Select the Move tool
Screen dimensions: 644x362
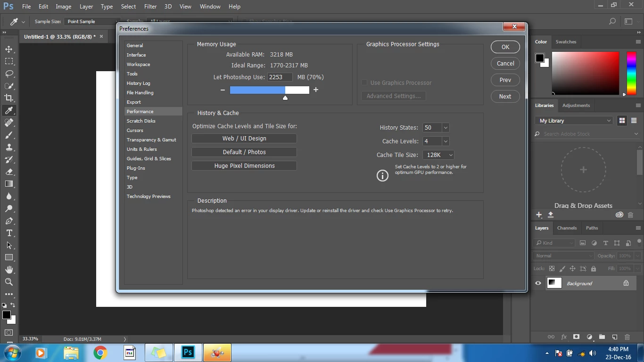click(9, 49)
